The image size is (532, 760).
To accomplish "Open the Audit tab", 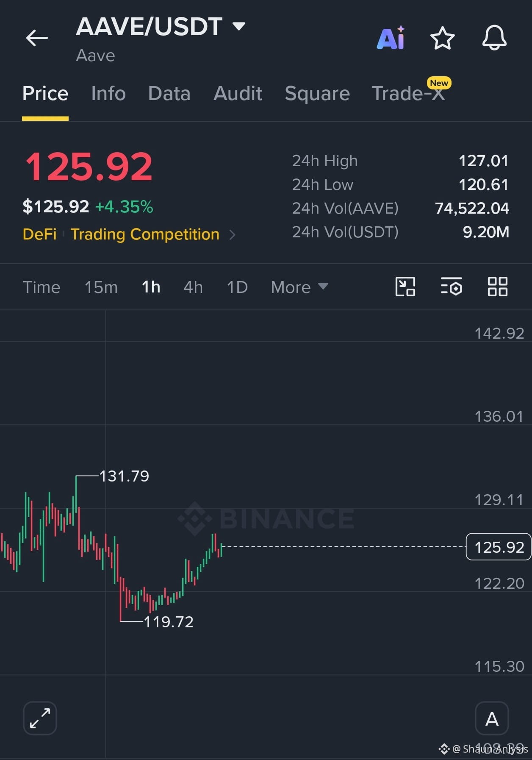I will 238,93.
